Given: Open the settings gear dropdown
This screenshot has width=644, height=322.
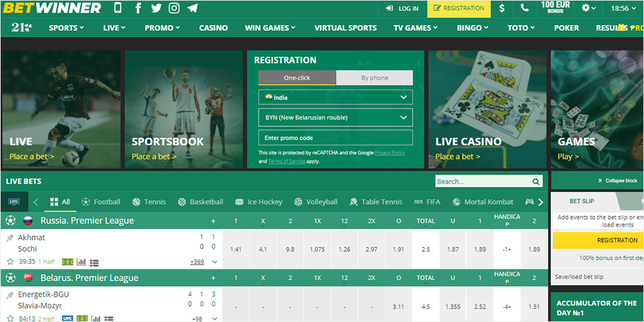Looking at the screenshot, I should point(589,8).
